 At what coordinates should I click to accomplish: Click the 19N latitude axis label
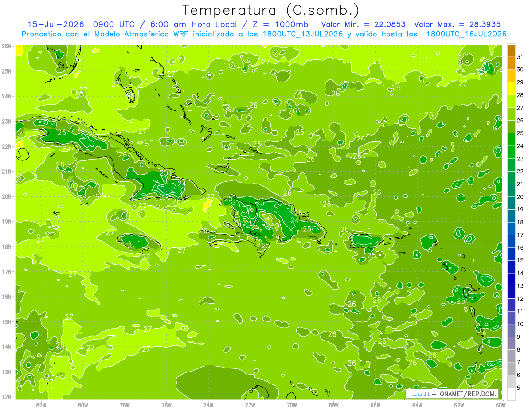7,222
